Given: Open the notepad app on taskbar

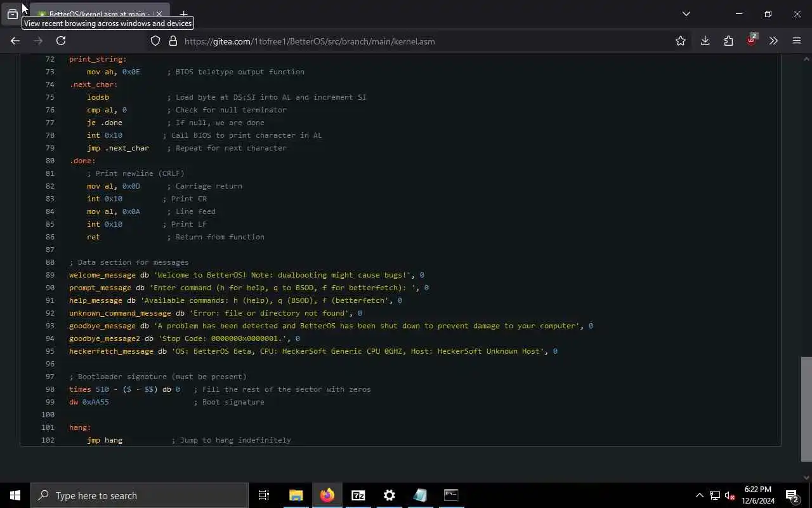Looking at the screenshot, I should pos(420,495).
